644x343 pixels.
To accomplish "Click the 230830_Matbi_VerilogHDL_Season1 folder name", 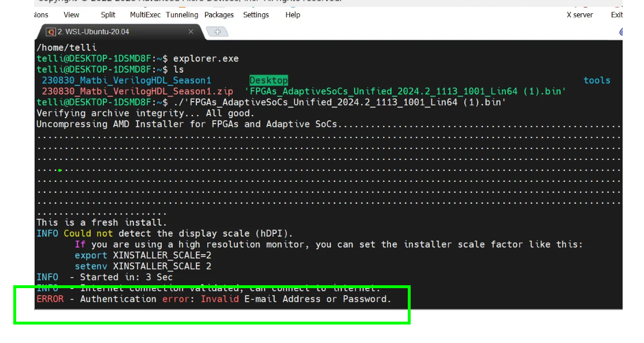I will click(x=126, y=80).
